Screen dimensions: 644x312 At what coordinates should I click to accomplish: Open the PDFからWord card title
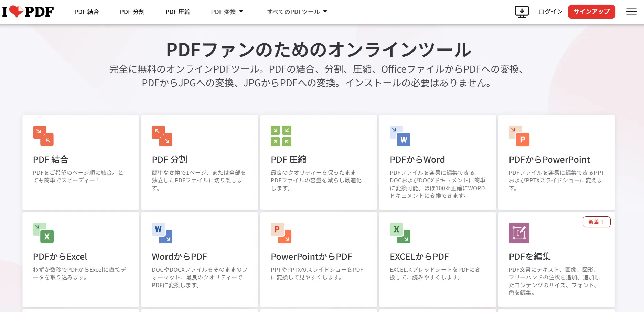[x=417, y=160]
